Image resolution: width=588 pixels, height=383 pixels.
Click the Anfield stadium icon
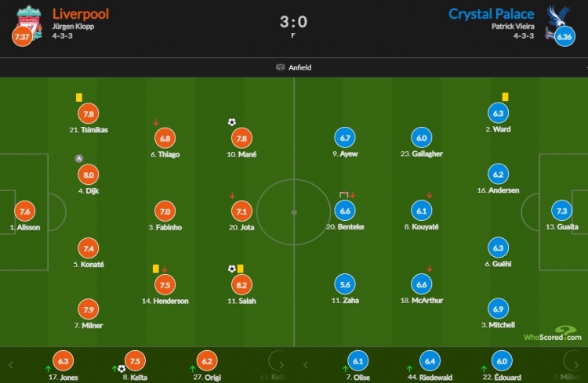click(x=280, y=67)
